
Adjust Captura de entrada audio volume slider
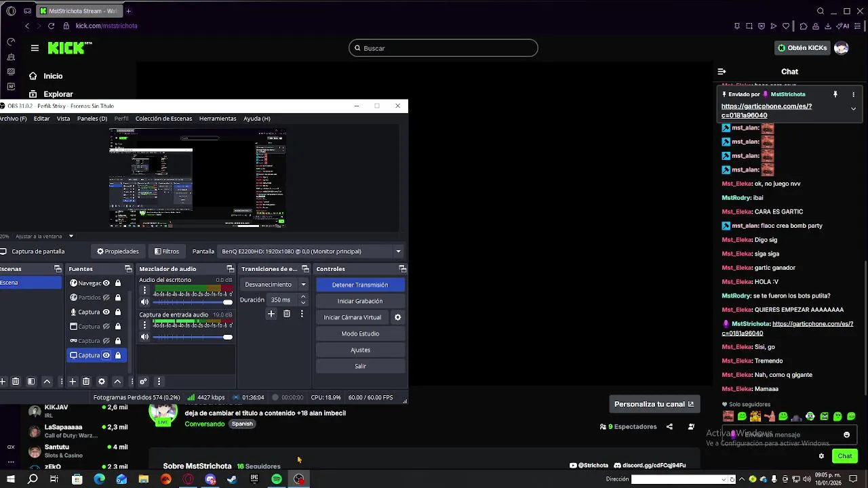193,337
